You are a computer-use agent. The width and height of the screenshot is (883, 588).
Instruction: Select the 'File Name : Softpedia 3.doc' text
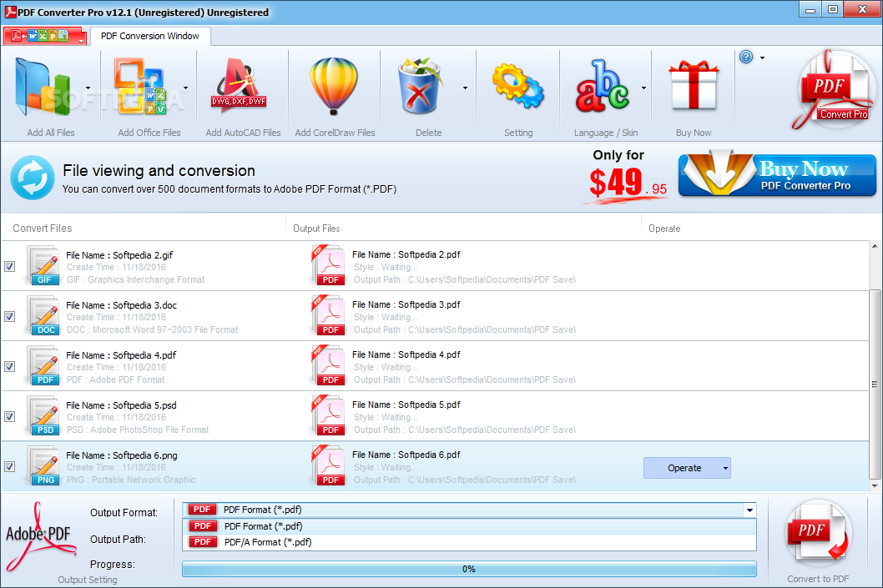pyautogui.click(x=121, y=305)
